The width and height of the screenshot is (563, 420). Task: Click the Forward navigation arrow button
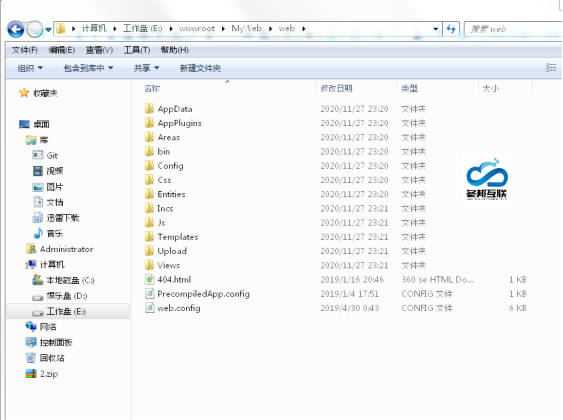click(x=35, y=29)
